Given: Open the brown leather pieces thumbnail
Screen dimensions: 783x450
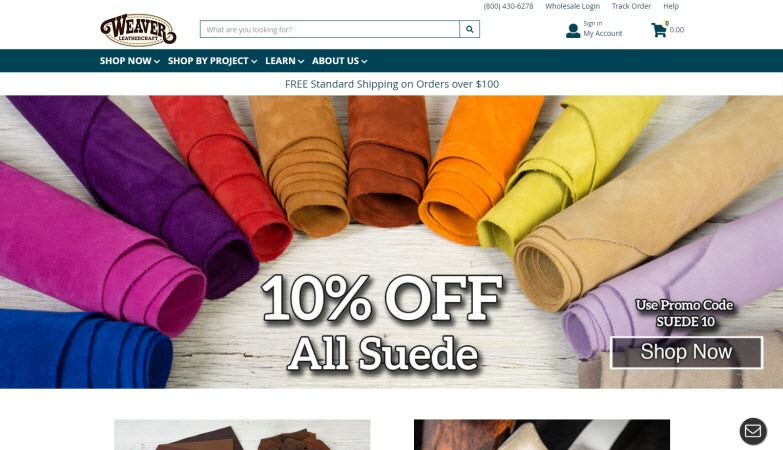Looking at the screenshot, I should [x=242, y=435].
